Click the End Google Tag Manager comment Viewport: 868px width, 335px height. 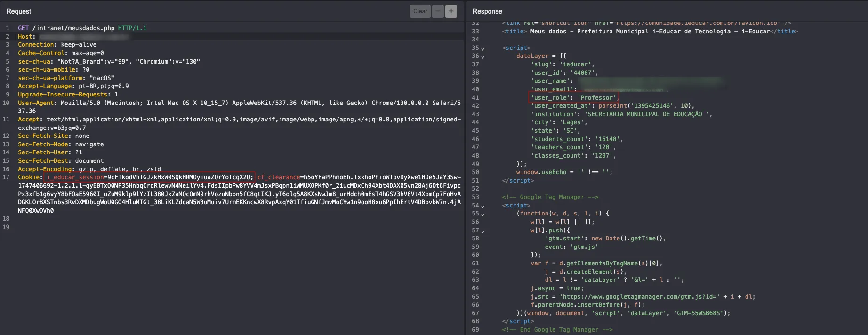point(557,330)
